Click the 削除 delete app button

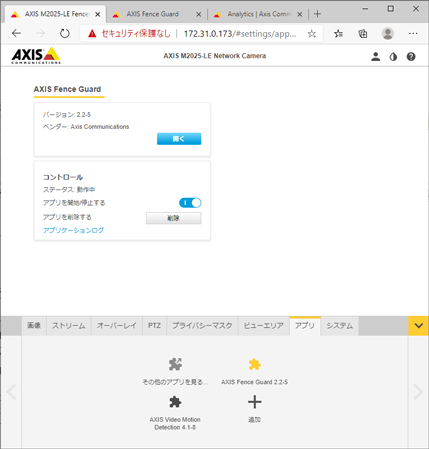click(174, 218)
